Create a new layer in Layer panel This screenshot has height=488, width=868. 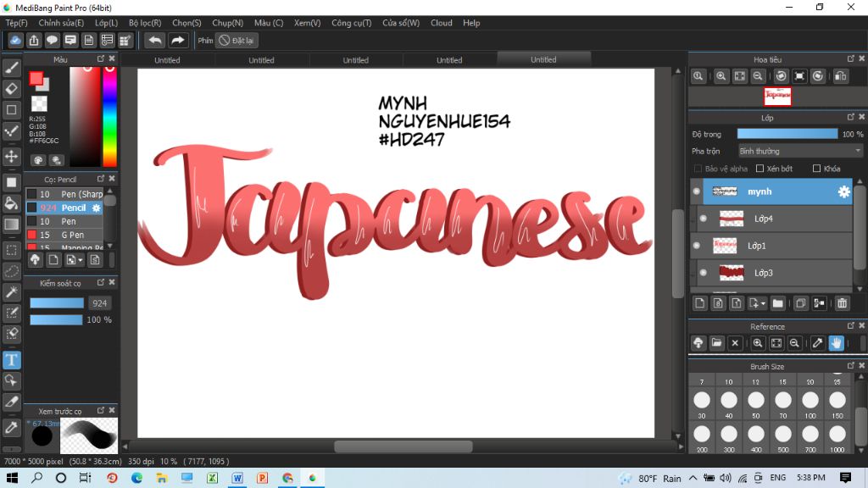pos(699,303)
